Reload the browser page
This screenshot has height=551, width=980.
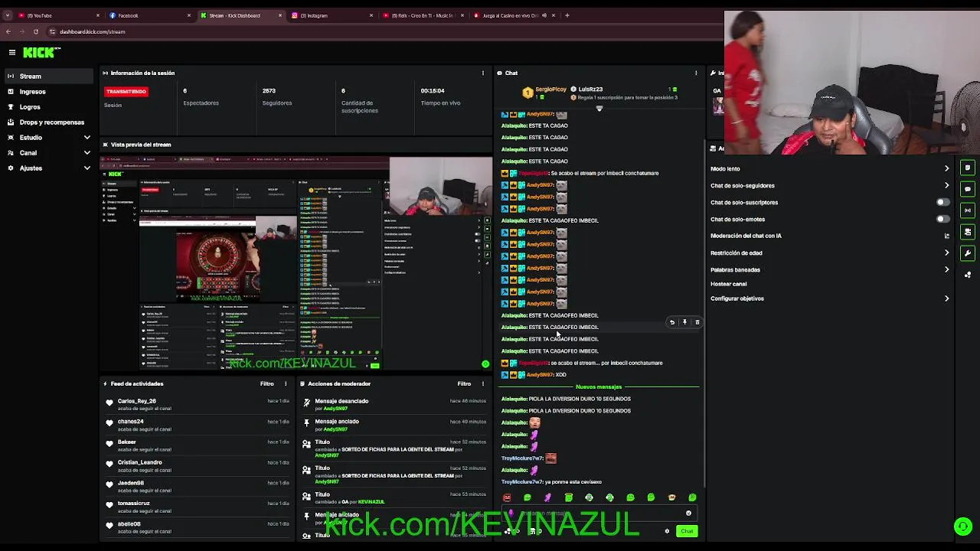pos(35,31)
